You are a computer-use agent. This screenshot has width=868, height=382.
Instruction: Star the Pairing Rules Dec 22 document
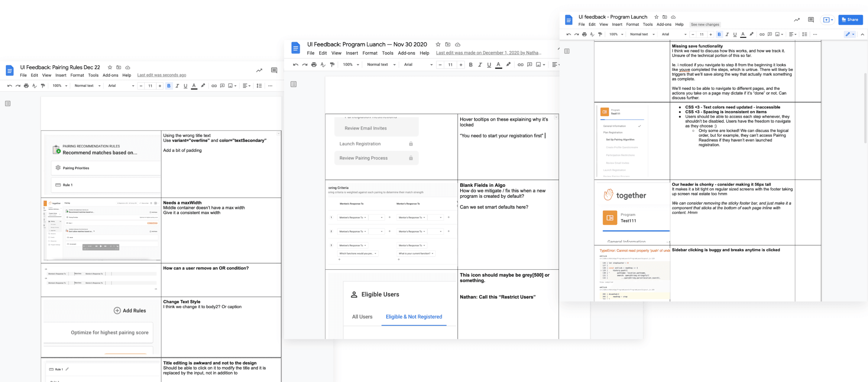pyautogui.click(x=109, y=67)
